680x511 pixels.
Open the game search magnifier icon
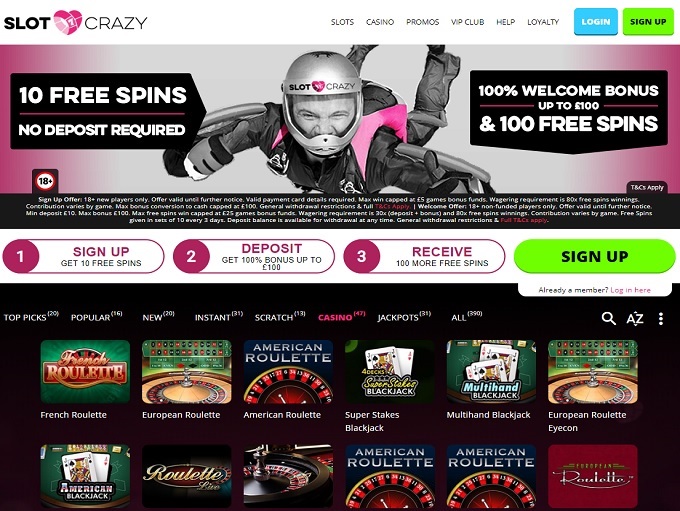(608, 318)
